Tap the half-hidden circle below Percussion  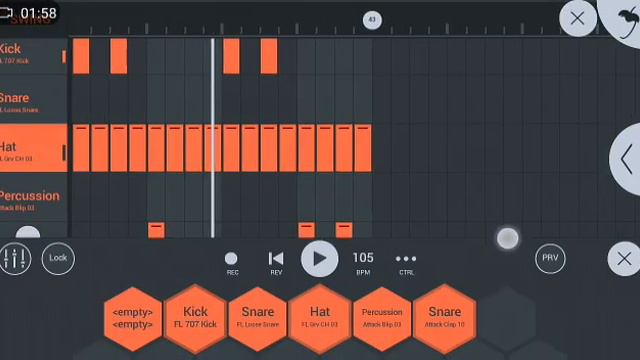[28, 232]
